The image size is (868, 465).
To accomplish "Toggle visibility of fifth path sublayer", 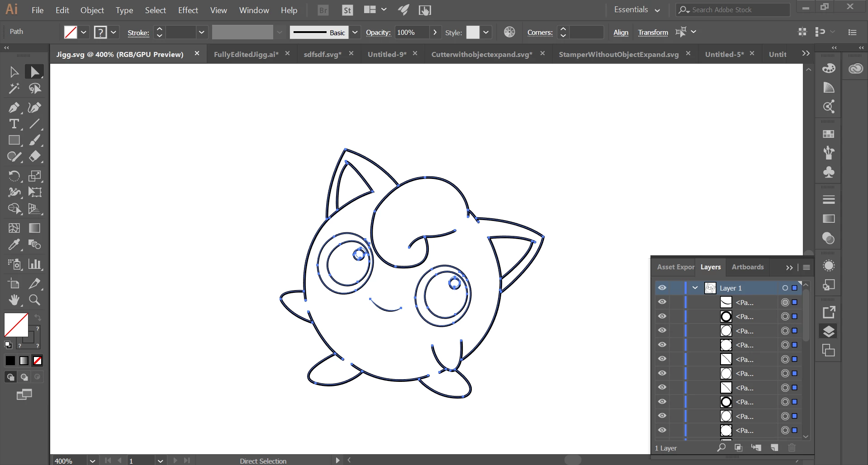I will click(662, 359).
